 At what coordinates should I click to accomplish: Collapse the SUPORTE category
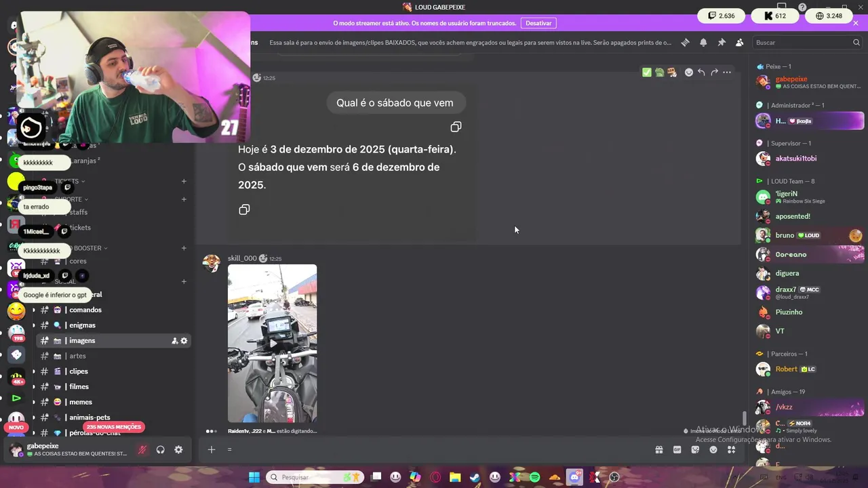(x=71, y=199)
